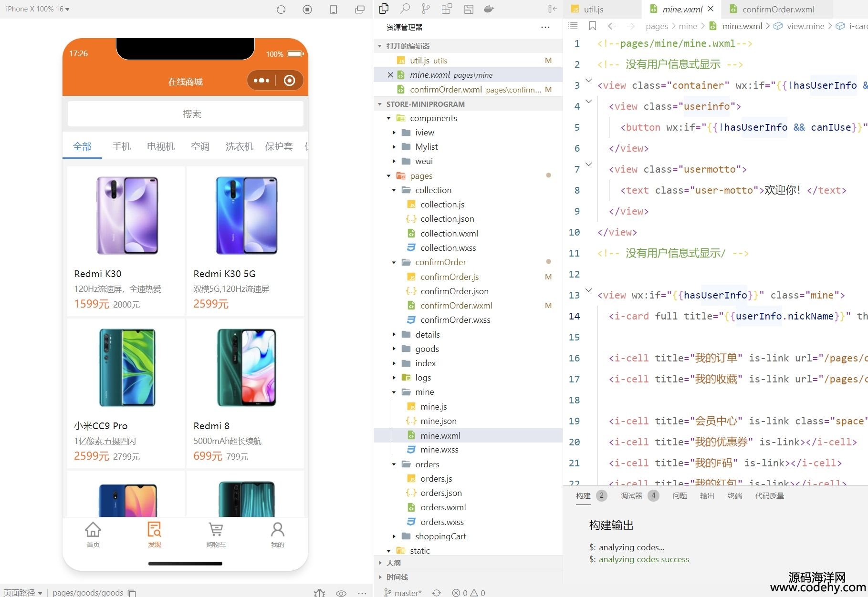
Task: Open the iPhone X device dropdown
Action: click(37, 9)
